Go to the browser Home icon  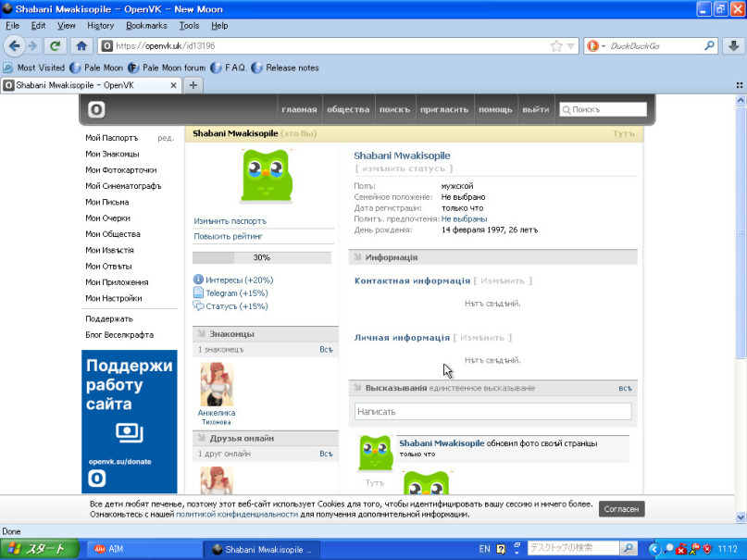(x=81, y=45)
